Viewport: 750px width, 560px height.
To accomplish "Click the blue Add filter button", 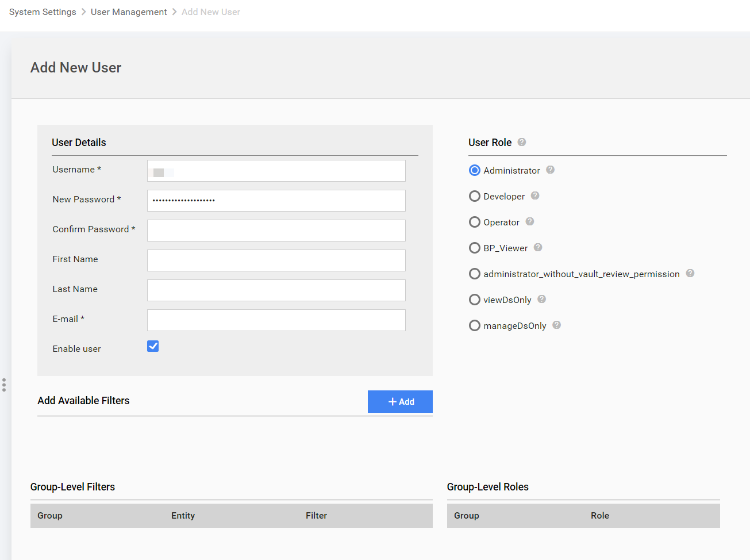I will point(400,402).
